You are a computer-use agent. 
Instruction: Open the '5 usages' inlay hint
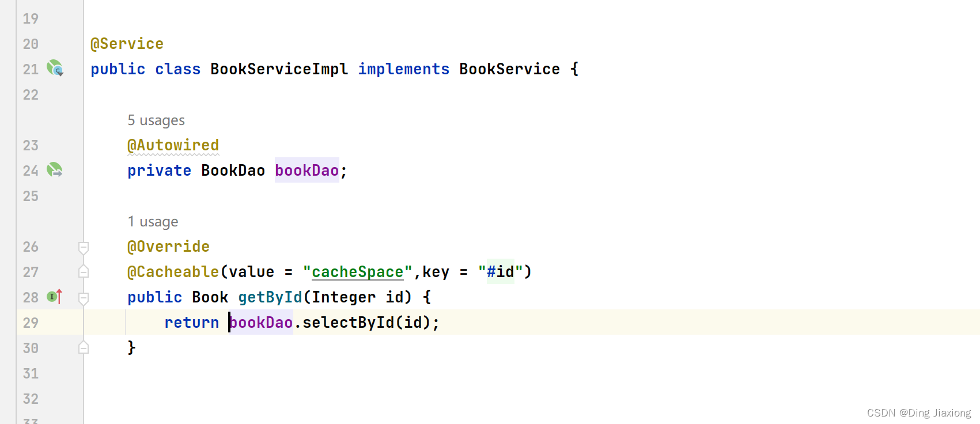(x=156, y=120)
